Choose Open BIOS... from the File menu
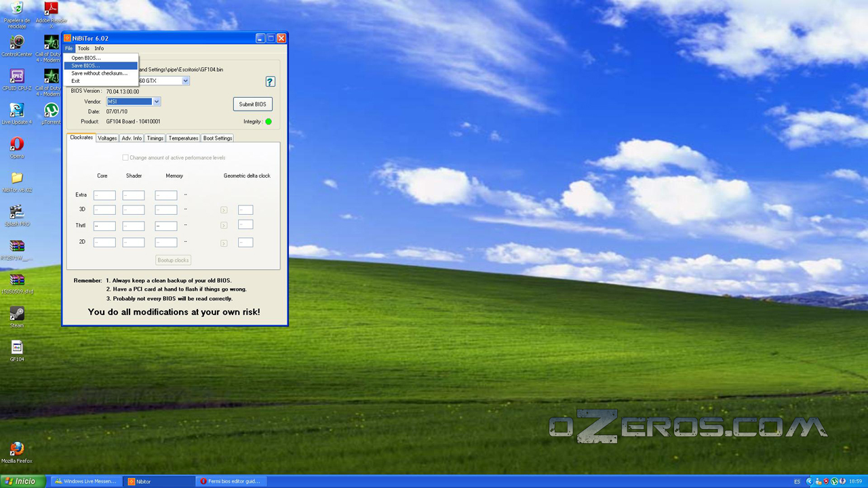868x488 pixels. tap(101, 58)
